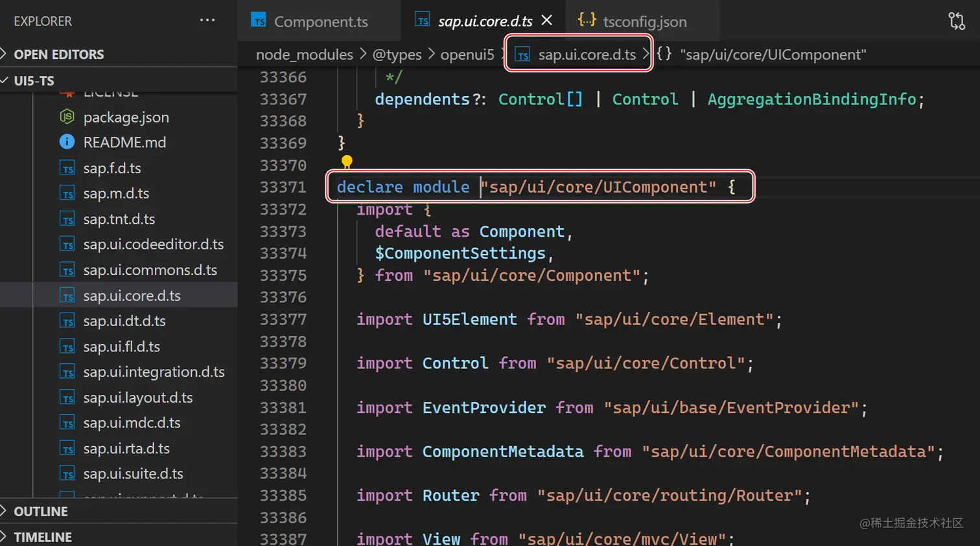Image resolution: width=980 pixels, height=546 pixels.
Task: Click the node_modules breadcrumb
Action: click(304, 54)
